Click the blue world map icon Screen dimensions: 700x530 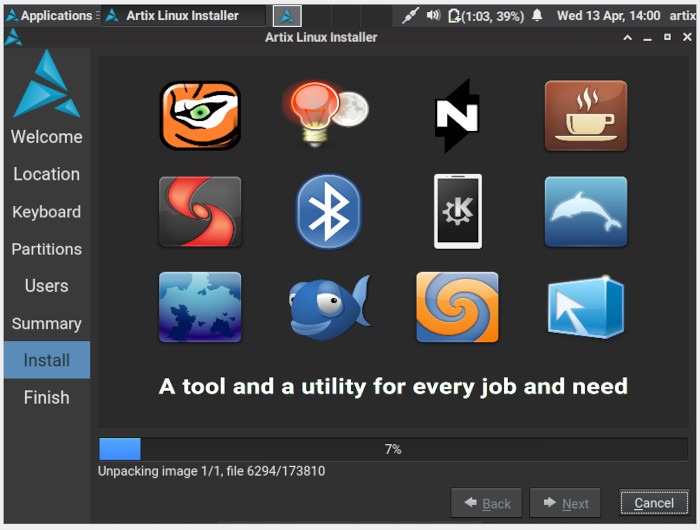coord(200,307)
